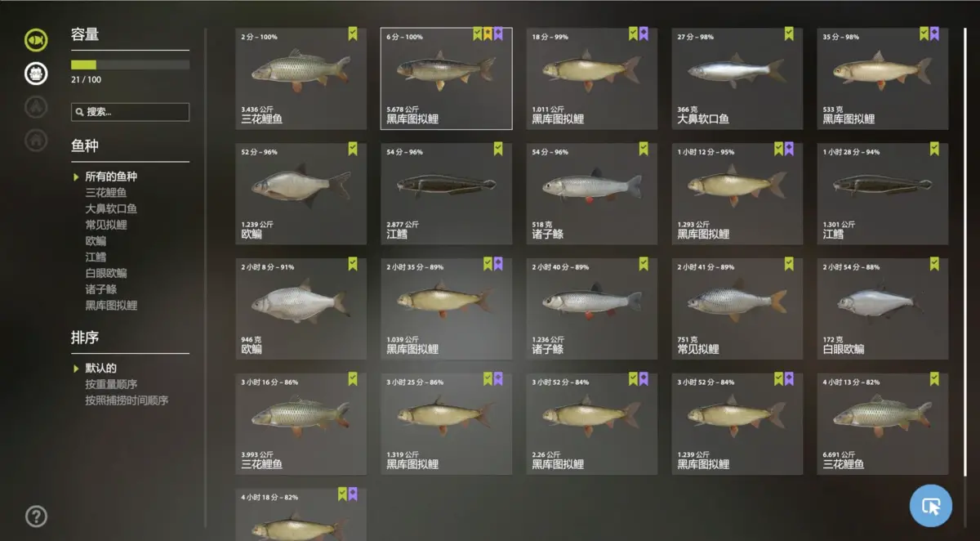The image size is (980, 541).
Task: Click green checkmark badge on 3.436公斤 三花鲤鱼
Action: (353, 34)
